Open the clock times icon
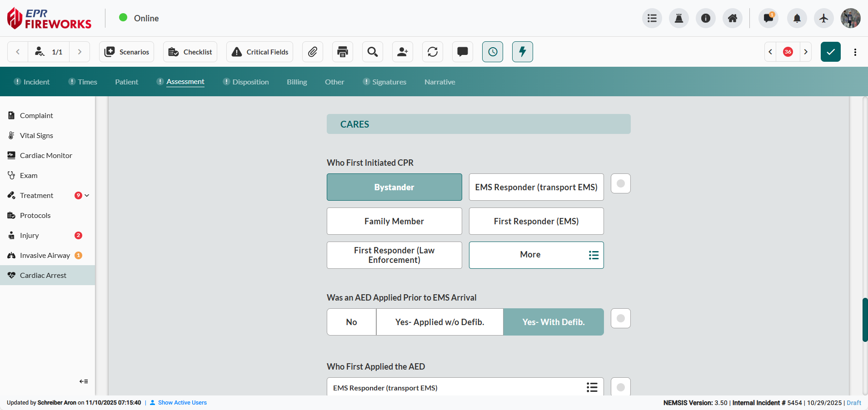 [x=493, y=52]
